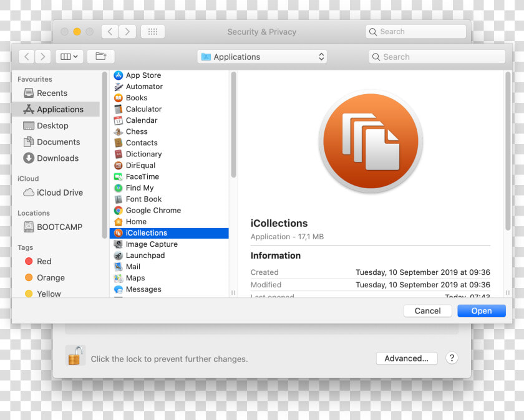Click the padlock icon in Security & Privacy
Viewport: 524px width, 420px height.
(x=75, y=356)
